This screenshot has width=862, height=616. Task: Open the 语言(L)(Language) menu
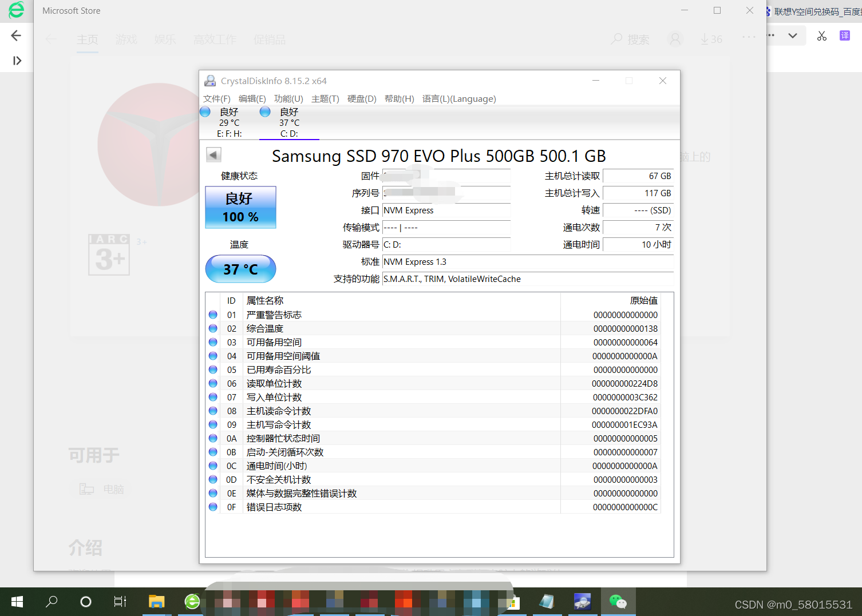pos(459,99)
